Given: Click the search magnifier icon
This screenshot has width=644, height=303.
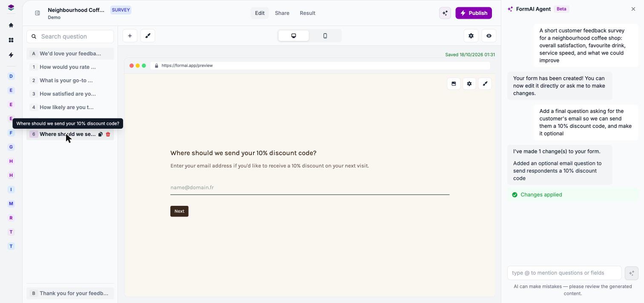Looking at the screenshot, I should 34,37.
